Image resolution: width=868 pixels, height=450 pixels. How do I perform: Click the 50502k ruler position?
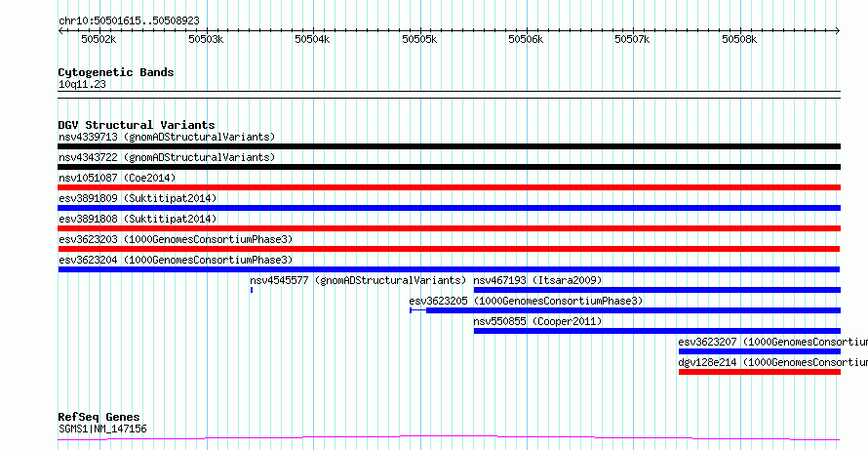[x=99, y=39]
